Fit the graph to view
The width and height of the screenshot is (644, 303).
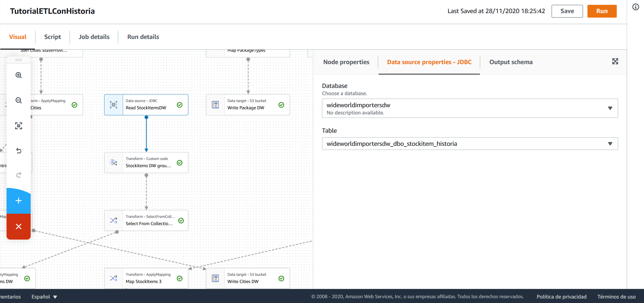[19, 126]
